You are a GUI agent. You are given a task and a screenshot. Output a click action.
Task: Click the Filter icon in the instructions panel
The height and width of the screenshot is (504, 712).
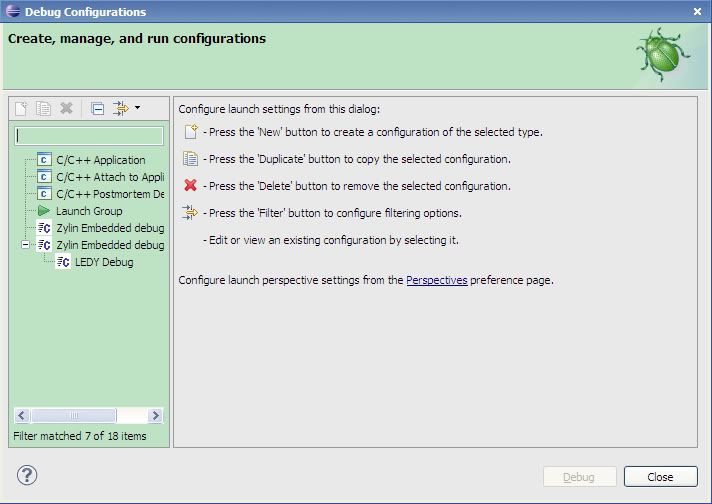pos(190,212)
